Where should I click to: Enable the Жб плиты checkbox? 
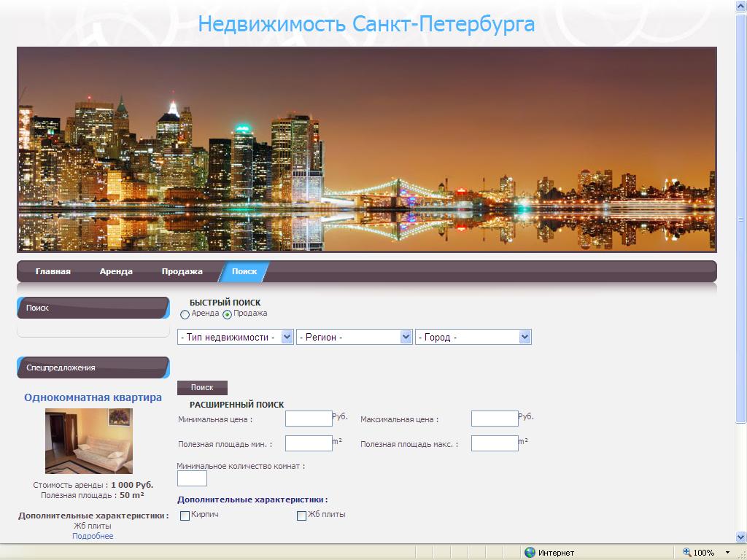click(301, 516)
